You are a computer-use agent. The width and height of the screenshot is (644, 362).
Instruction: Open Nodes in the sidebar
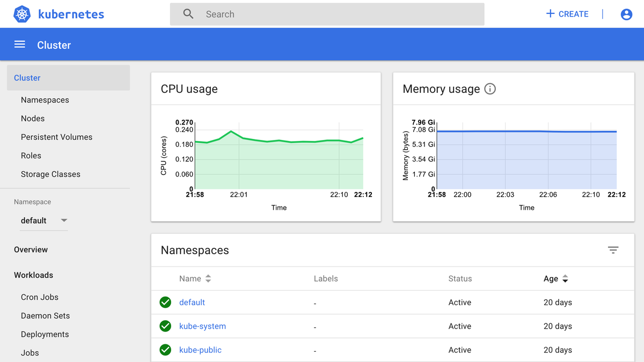tap(33, 119)
